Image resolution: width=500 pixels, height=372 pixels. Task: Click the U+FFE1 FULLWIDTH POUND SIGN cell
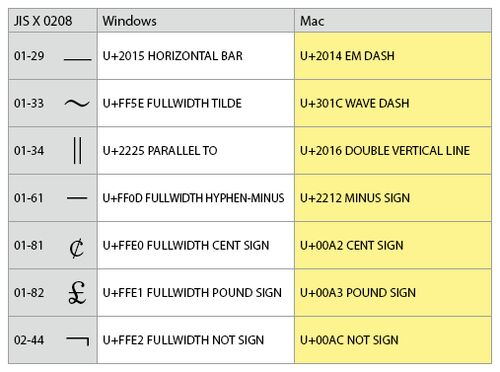click(196, 293)
